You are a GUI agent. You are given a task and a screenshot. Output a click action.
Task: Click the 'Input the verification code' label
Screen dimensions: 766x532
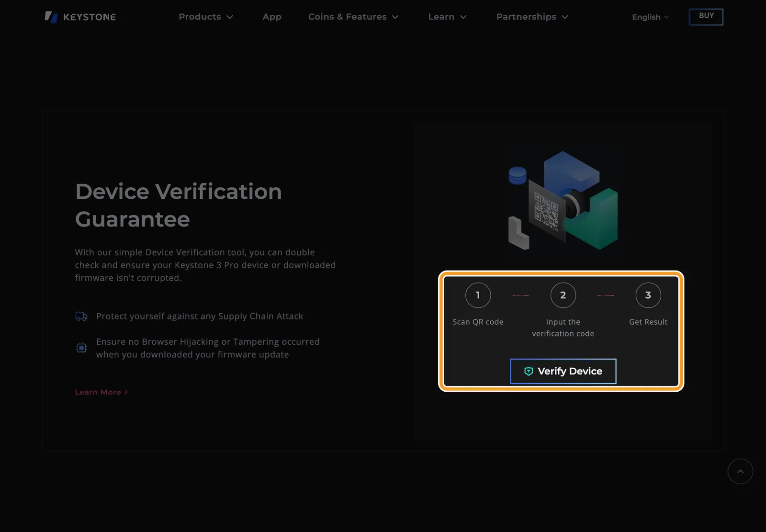[563, 328]
